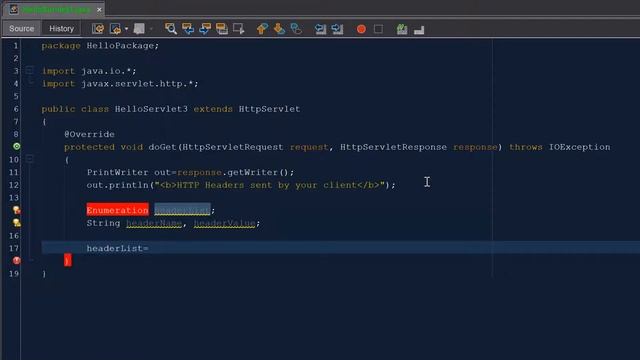The image size is (640, 360).
Task: Click the Comment code icon
Action: (x=402, y=29)
